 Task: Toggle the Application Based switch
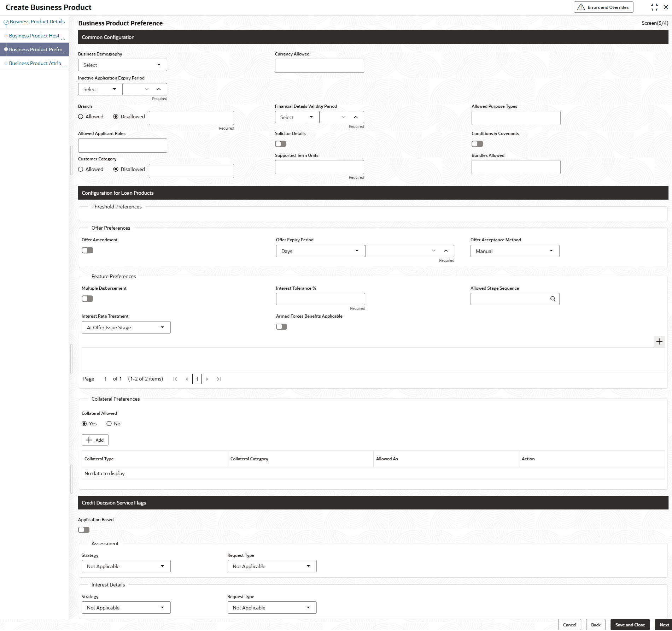click(x=84, y=530)
